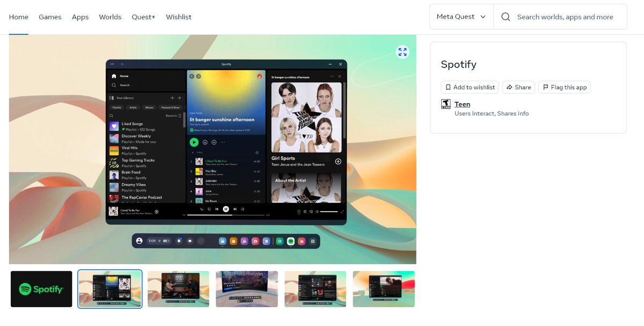The width and height of the screenshot is (644, 326).
Task: Open the Meta Quest store dropdown
Action: (x=461, y=17)
